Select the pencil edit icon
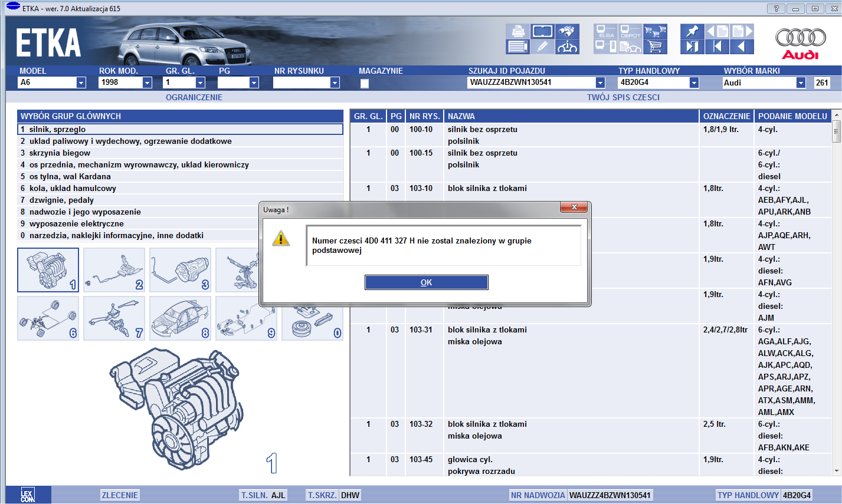Screen dimensions: 842x504 (542, 47)
